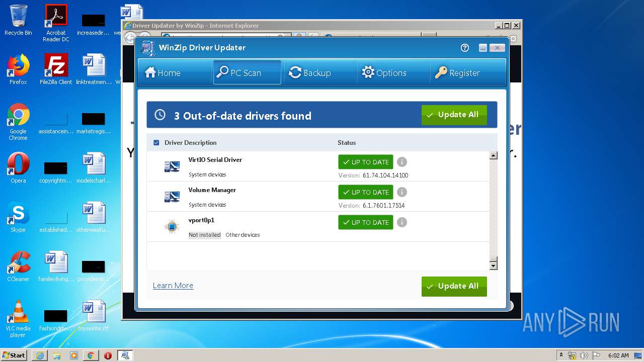Select the VirtIO Serial Driver device icon
Viewport: 644px width, 362px height.
(172, 166)
